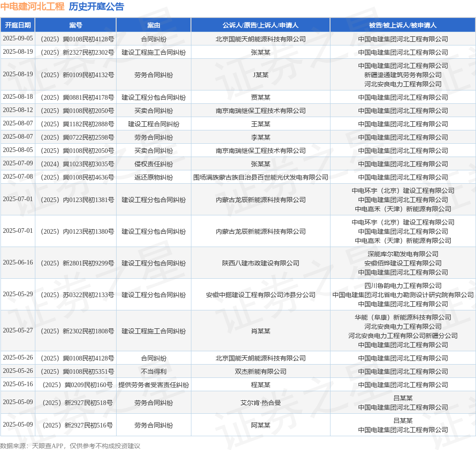Click case number (2025)新2927民初516号

78,425
